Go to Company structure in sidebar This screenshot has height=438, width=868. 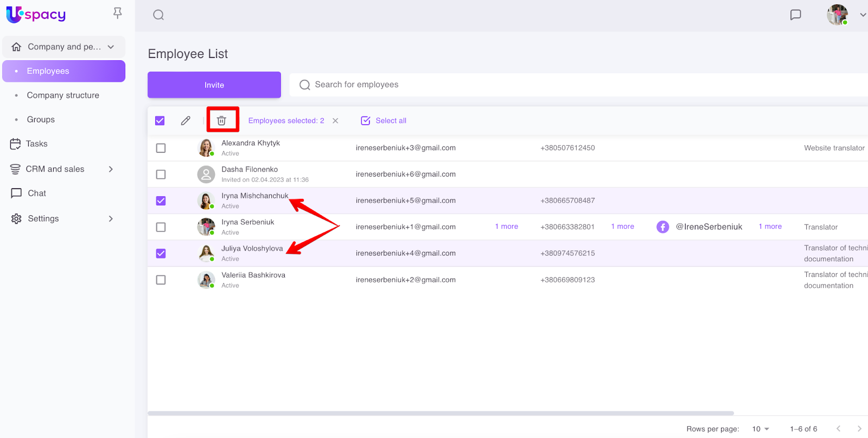click(x=63, y=95)
